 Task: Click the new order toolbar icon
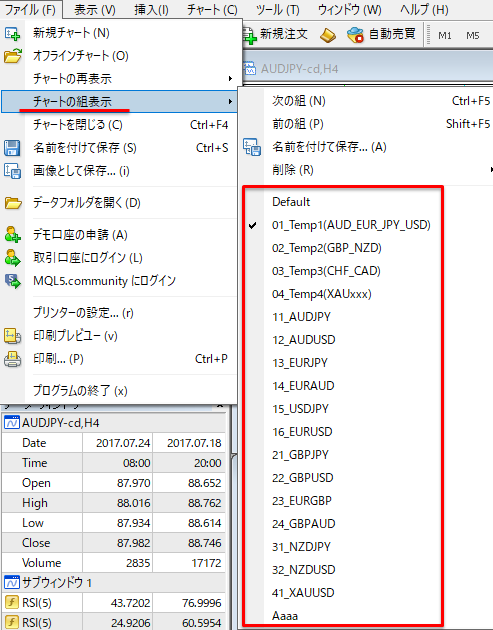pyautogui.click(x=250, y=35)
